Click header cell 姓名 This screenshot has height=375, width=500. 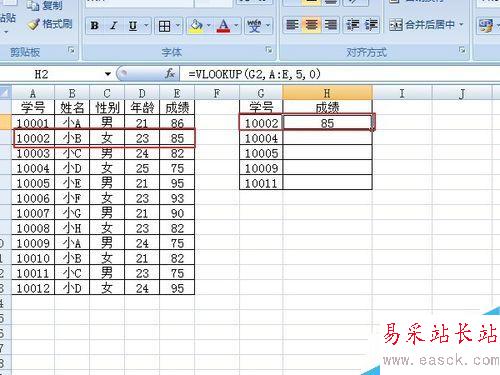(72, 108)
